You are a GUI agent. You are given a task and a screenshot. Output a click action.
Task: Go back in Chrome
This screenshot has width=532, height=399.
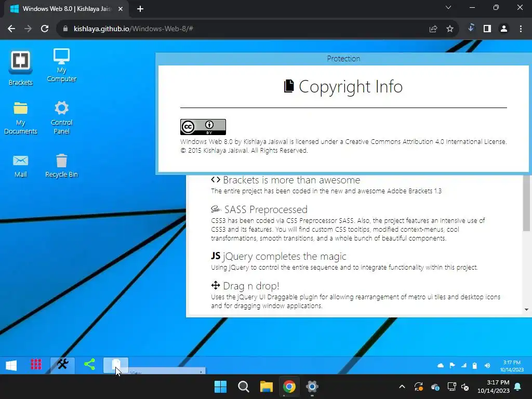[11, 29]
